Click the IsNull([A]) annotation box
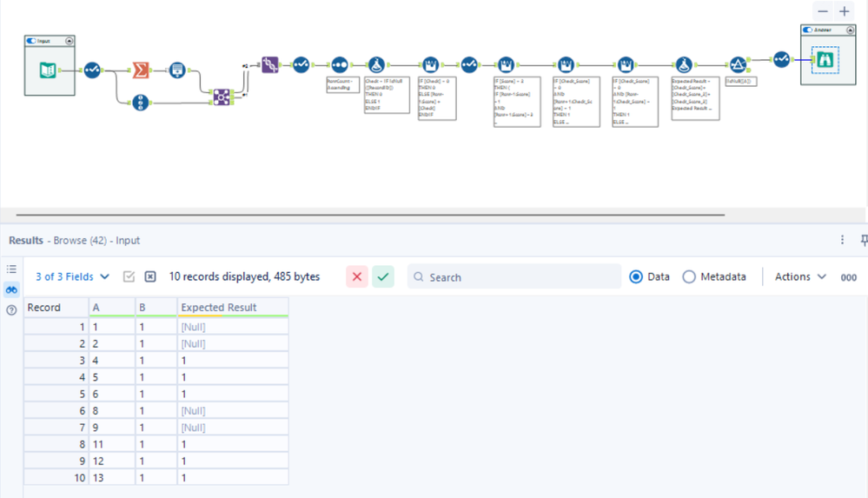Viewport: 868px width, 498px height. [x=740, y=82]
